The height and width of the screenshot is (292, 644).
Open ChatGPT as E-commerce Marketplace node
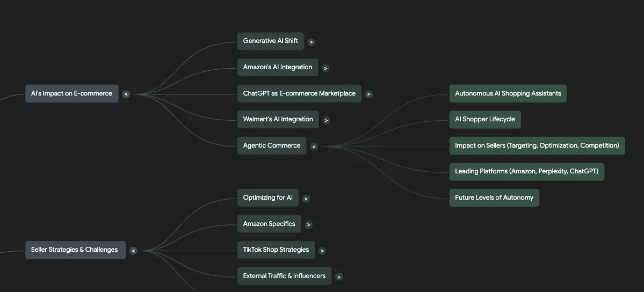(299, 93)
